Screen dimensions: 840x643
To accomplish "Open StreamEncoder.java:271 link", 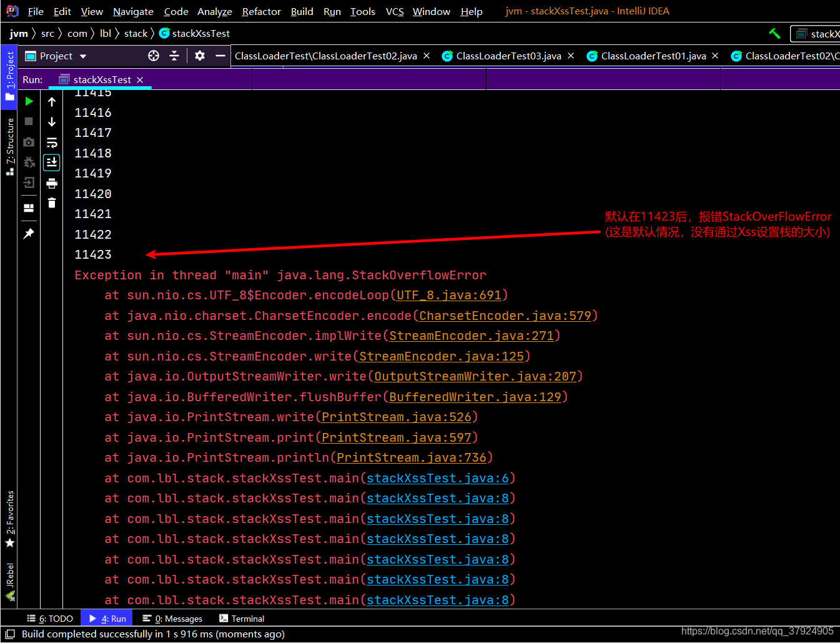I will [472, 336].
